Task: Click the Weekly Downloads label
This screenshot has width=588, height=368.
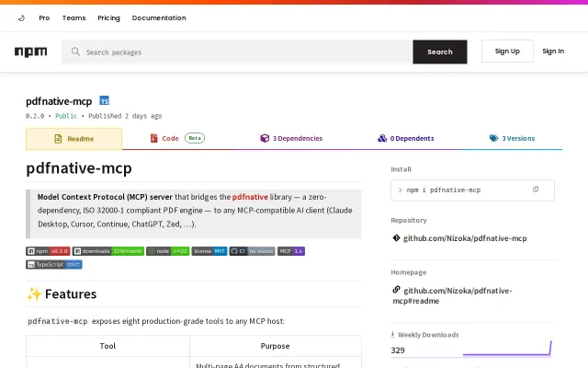Action: point(428,335)
